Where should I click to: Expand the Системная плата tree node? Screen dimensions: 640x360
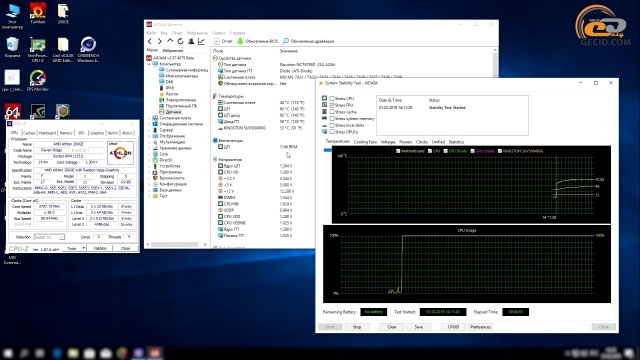coord(149,118)
